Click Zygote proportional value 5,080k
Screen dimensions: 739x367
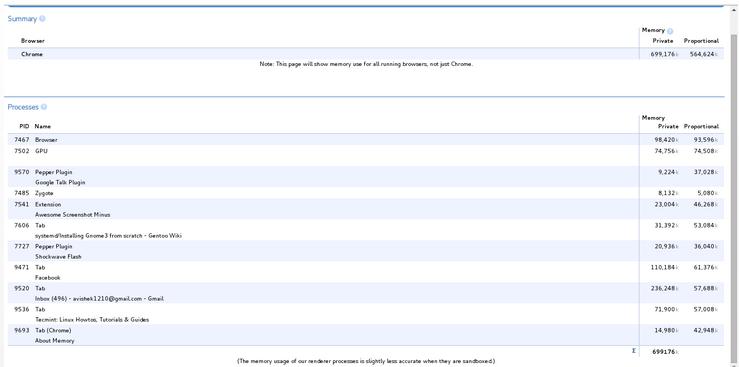tap(707, 193)
